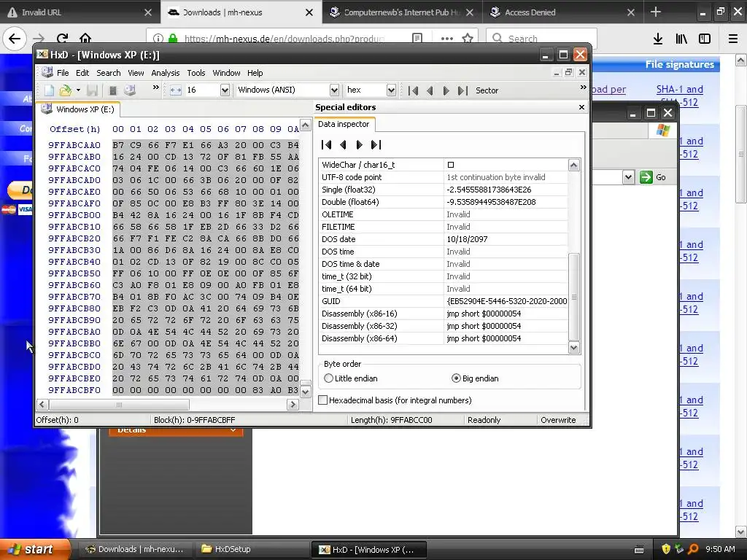Open the Window menu in HxD

(x=226, y=73)
